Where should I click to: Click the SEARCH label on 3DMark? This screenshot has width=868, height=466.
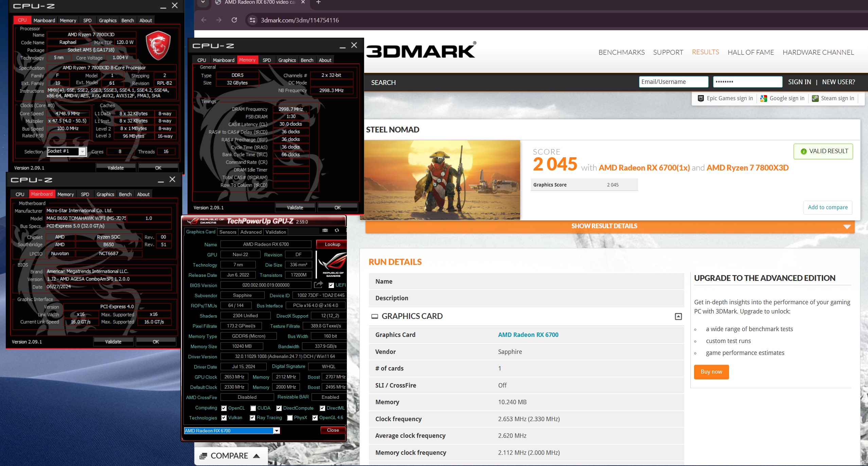click(383, 83)
